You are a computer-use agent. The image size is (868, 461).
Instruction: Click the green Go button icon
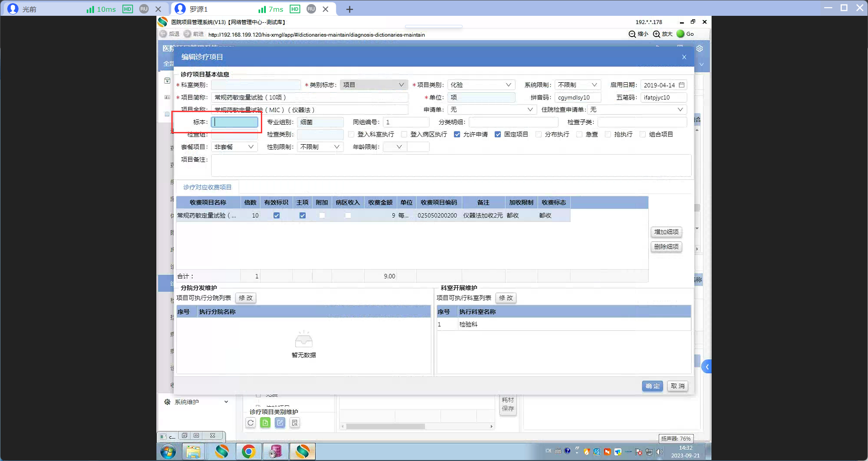tap(680, 34)
